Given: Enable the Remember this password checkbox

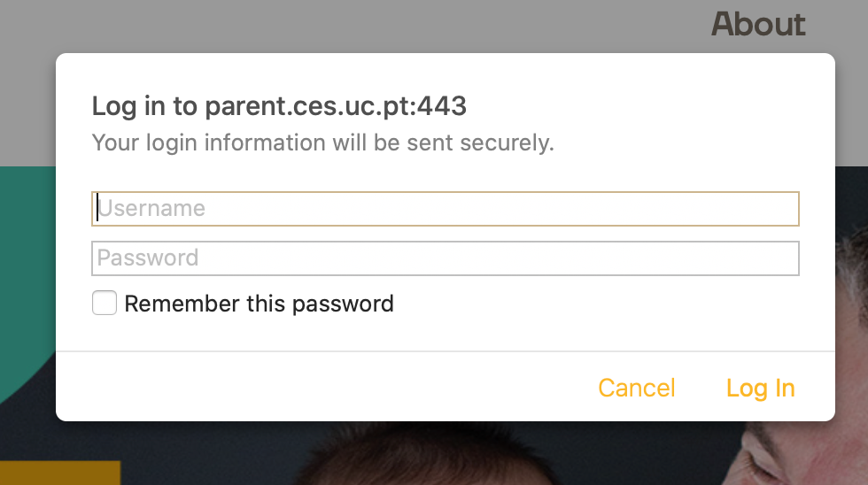Looking at the screenshot, I should coord(105,304).
